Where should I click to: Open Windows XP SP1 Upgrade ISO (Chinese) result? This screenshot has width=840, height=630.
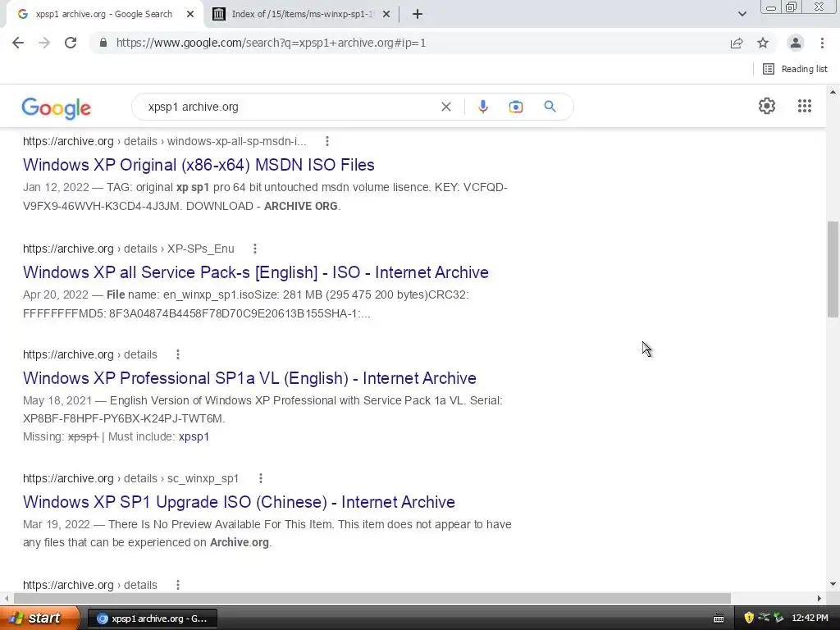[x=239, y=502]
